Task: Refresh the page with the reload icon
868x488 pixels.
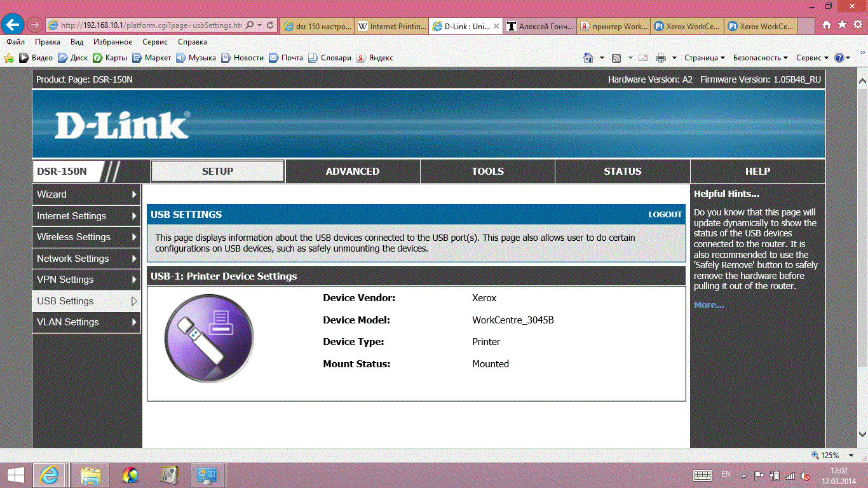Action: tap(271, 25)
